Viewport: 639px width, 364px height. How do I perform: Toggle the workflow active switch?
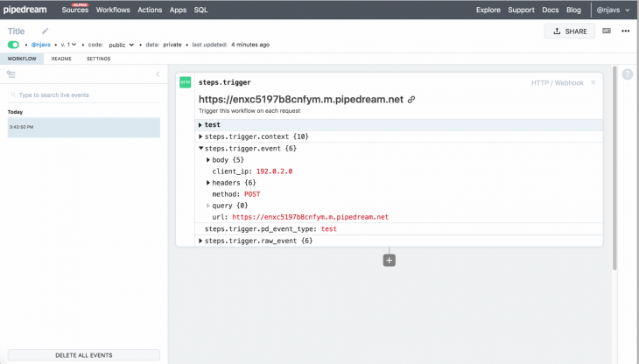(x=14, y=45)
